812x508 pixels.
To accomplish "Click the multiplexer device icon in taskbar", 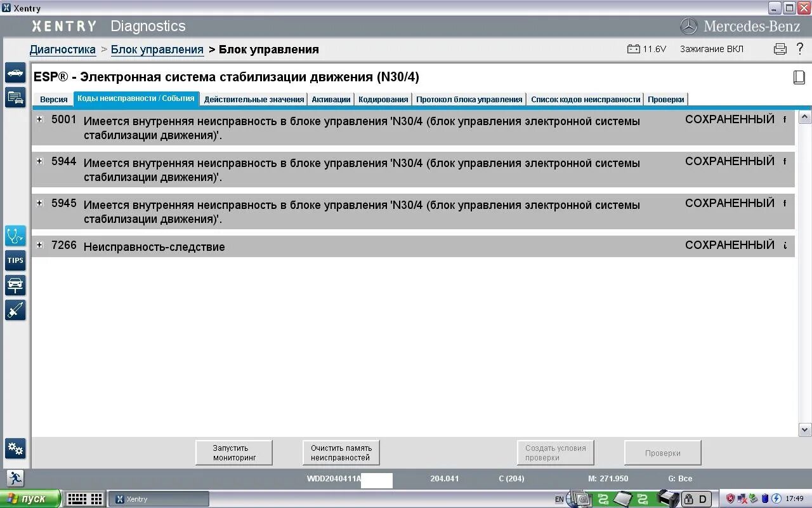I will 668,498.
